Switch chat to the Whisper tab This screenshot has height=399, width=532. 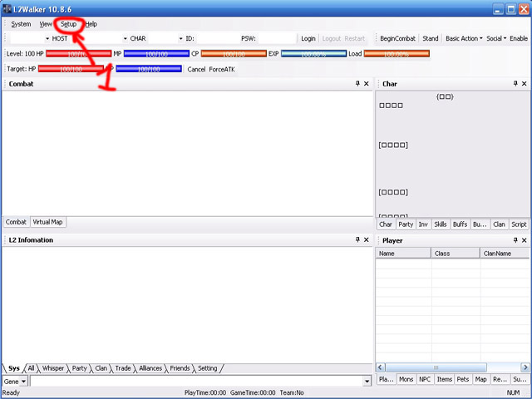point(53,368)
